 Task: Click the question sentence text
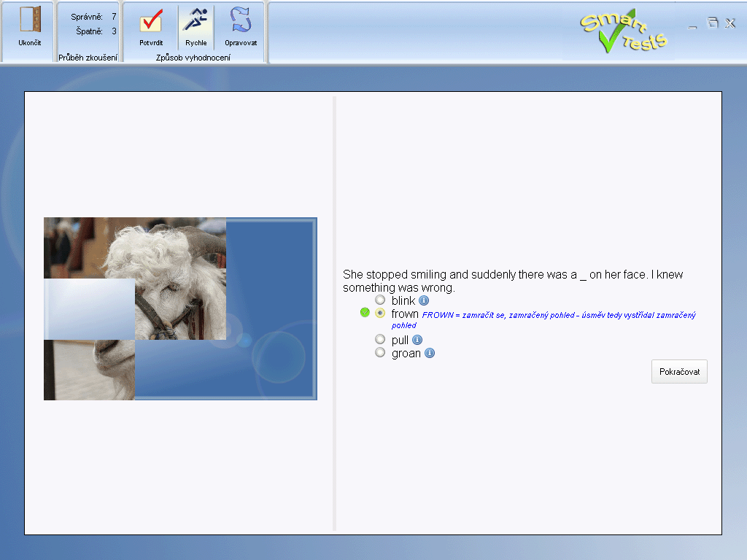pos(513,281)
